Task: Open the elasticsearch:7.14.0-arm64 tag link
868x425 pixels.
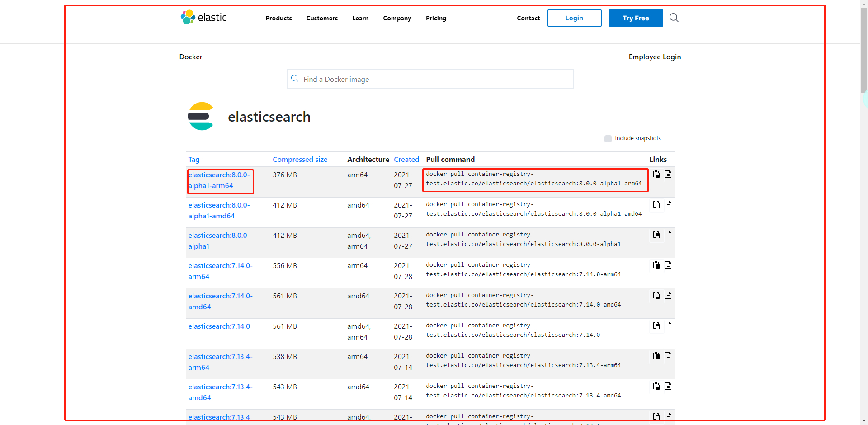Action: point(220,271)
